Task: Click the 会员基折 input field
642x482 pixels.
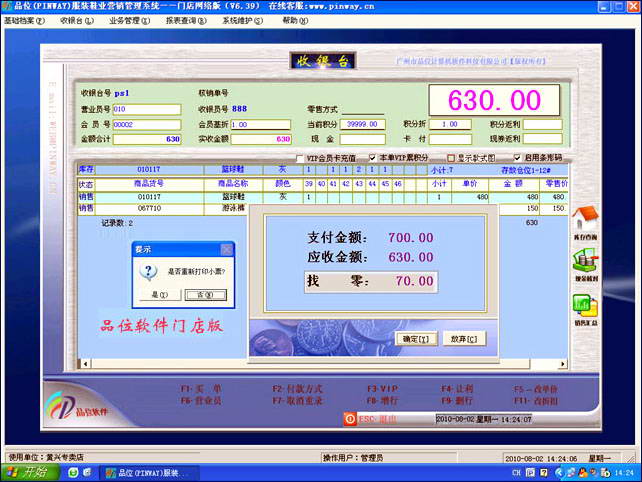Action: [261, 124]
